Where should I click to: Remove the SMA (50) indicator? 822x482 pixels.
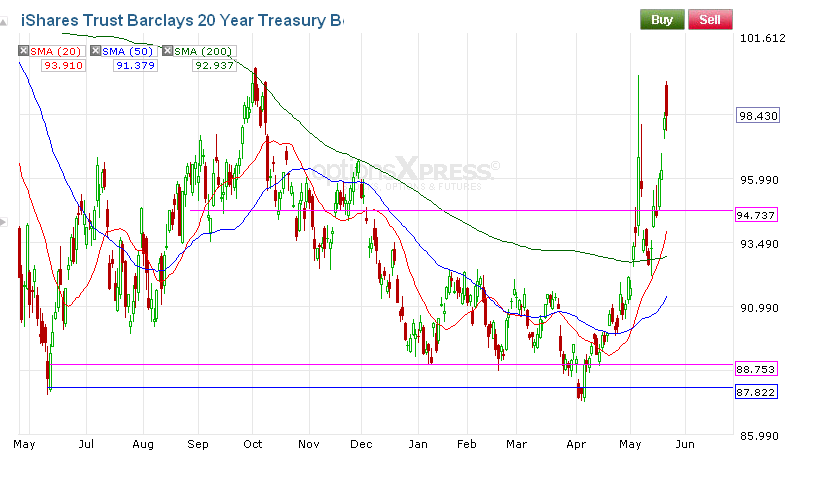(x=95, y=51)
